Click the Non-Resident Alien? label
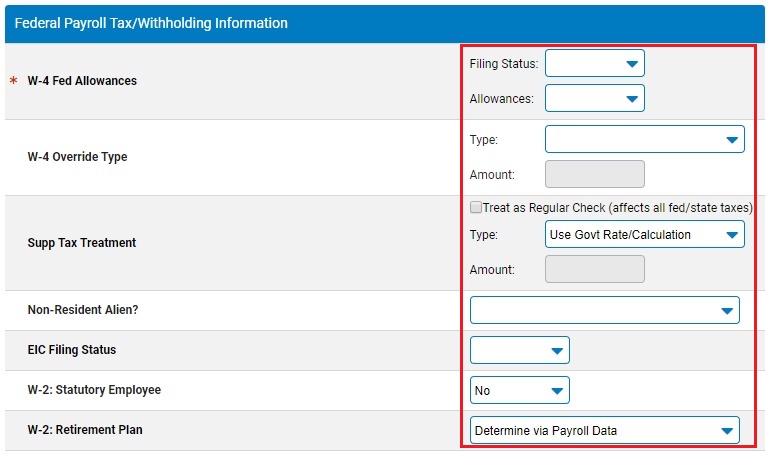This screenshot has height=464, width=772. pyautogui.click(x=83, y=310)
